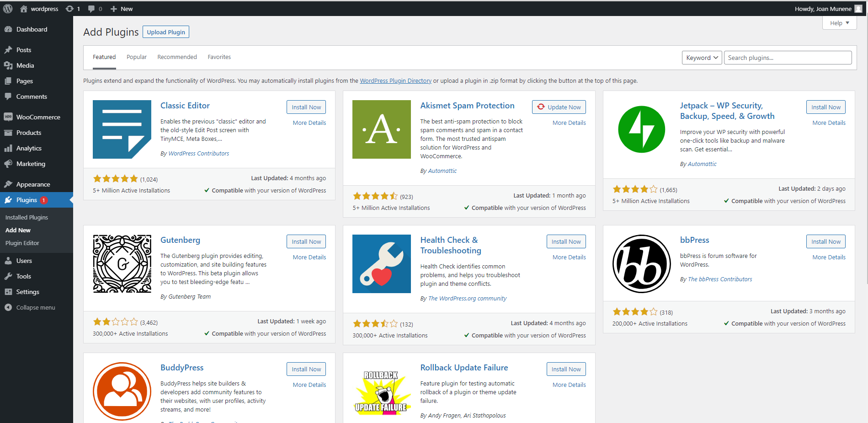Click the Jetpack plugin icon
Screen dimensions: 868x423
(x=642, y=129)
